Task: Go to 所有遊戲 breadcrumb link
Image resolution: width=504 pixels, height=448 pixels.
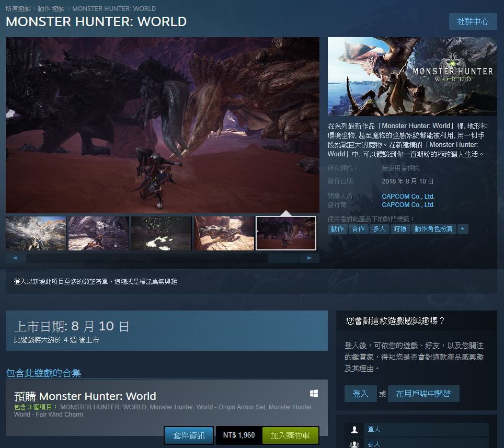Action: pos(18,9)
